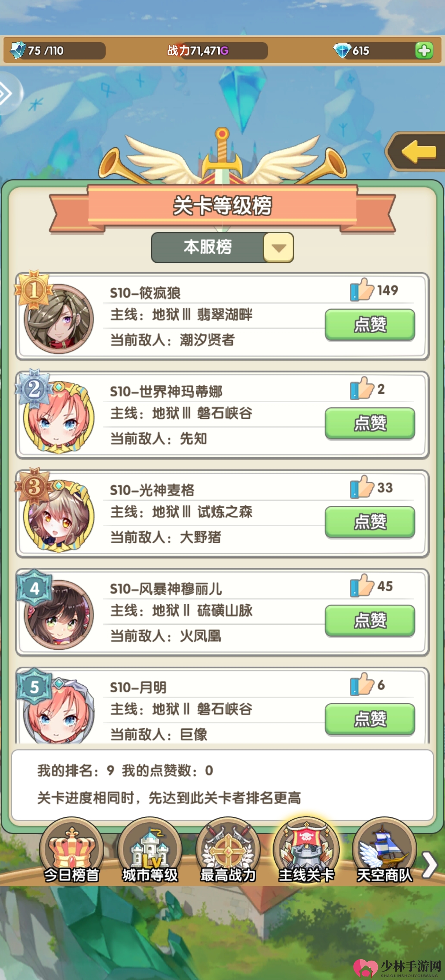The width and height of the screenshot is (445, 980).
Task: Tap the energy crystal 75/110 bar
Action: point(56,50)
